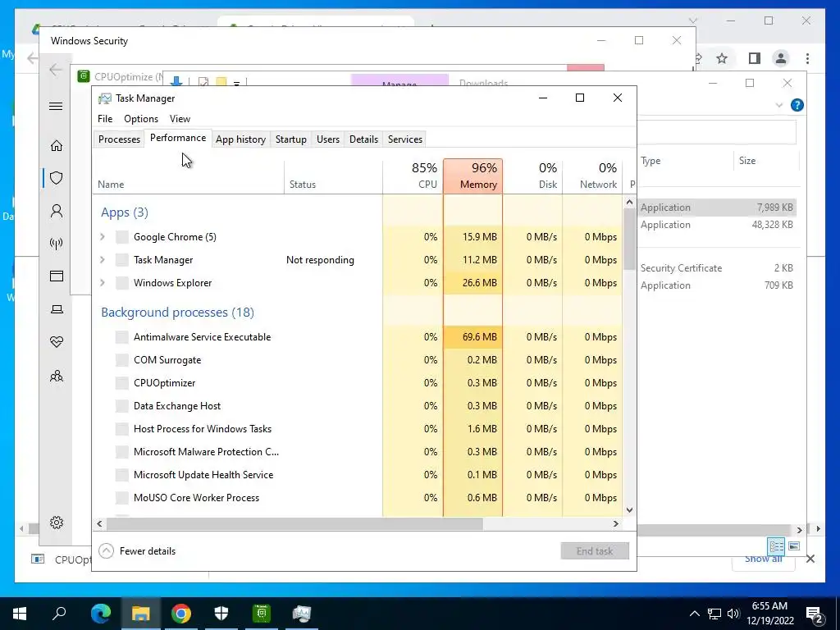840x630 pixels.
Task: Select Antimalware Service Executable row
Action: click(358, 337)
